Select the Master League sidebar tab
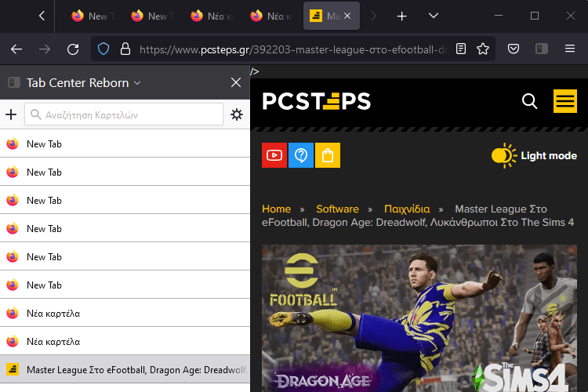This screenshot has width=588, height=392. coord(125,369)
